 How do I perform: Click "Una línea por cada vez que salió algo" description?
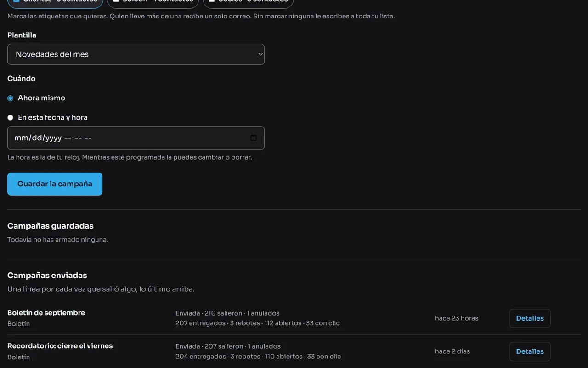[x=101, y=289]
